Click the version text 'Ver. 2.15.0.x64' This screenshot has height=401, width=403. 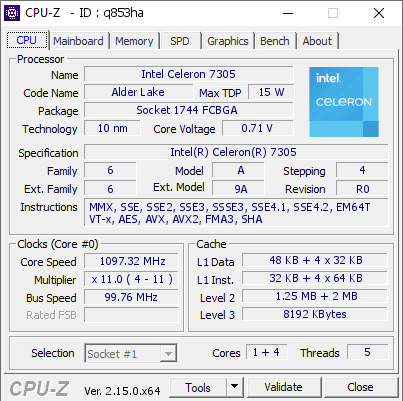coord(122,391)
